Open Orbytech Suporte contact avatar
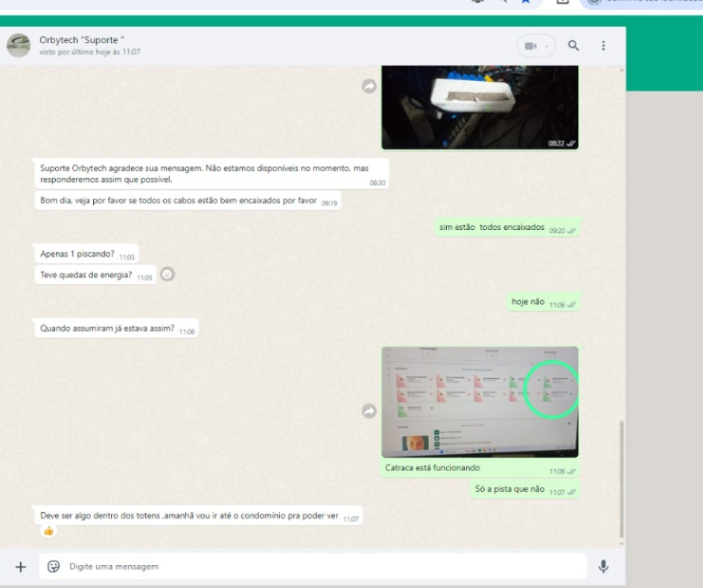703x588 pixels. coord(19,45)
